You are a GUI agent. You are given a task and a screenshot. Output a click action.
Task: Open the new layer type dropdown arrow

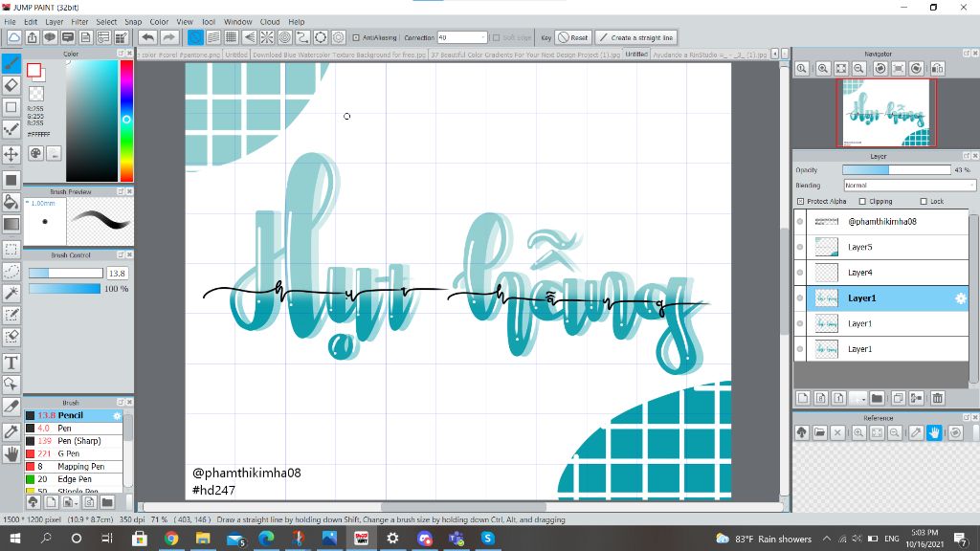862,398
